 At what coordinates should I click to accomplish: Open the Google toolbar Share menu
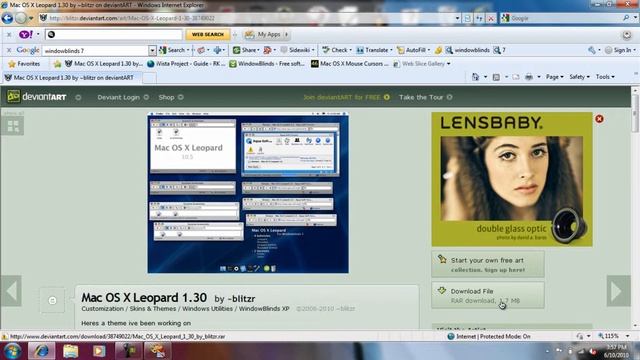(246, 50)
